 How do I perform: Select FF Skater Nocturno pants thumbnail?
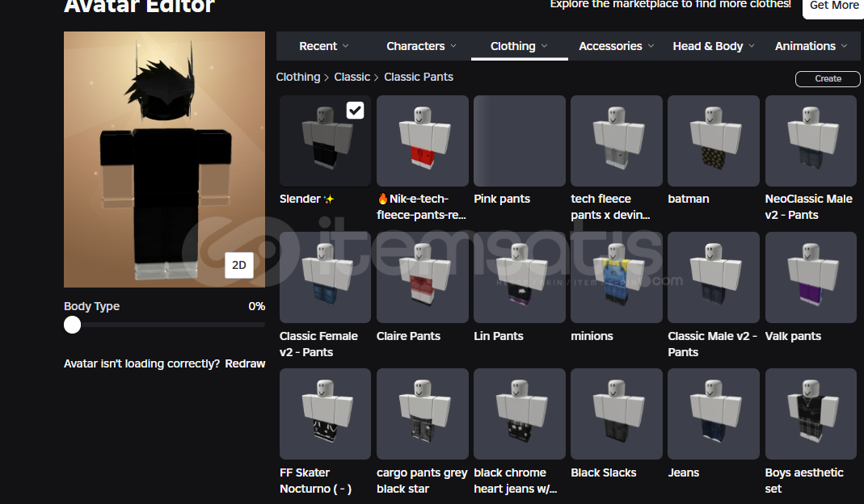click(325, 414)
